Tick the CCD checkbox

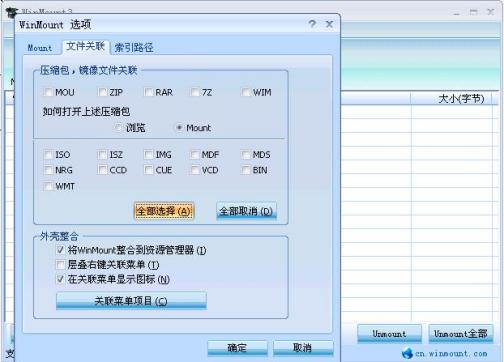(x=102, y=170)
